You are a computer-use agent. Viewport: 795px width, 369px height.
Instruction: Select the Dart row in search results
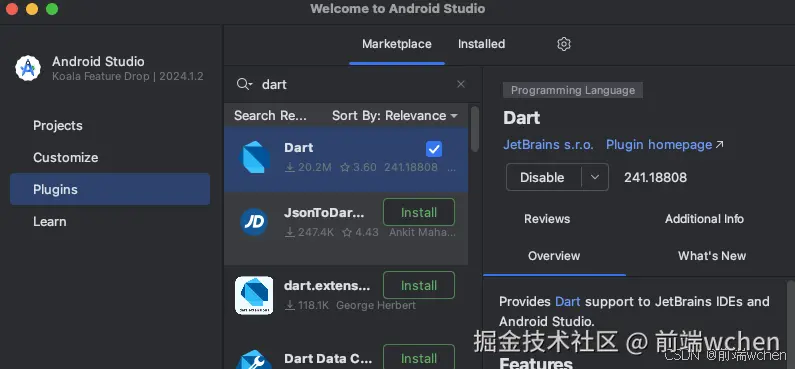click(x=346, y=160)
